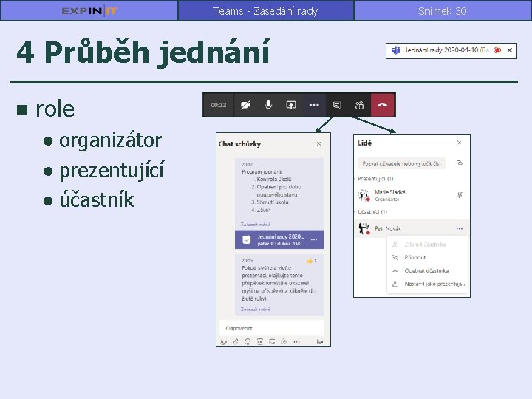Open the GIF picker in chat
Image resolution: width=532 pixels, height=399 pixels.
[x=260, y=341]
